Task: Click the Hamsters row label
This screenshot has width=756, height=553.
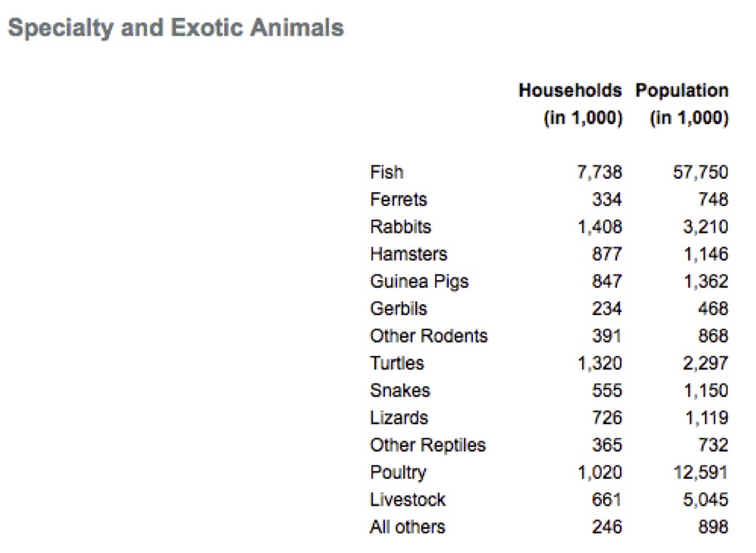Action: (408, 254)
